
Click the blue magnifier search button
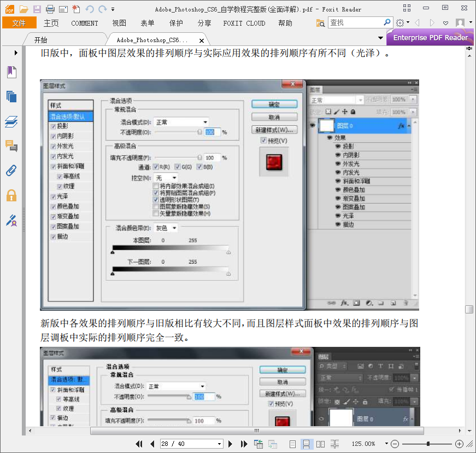pos(387,22)
